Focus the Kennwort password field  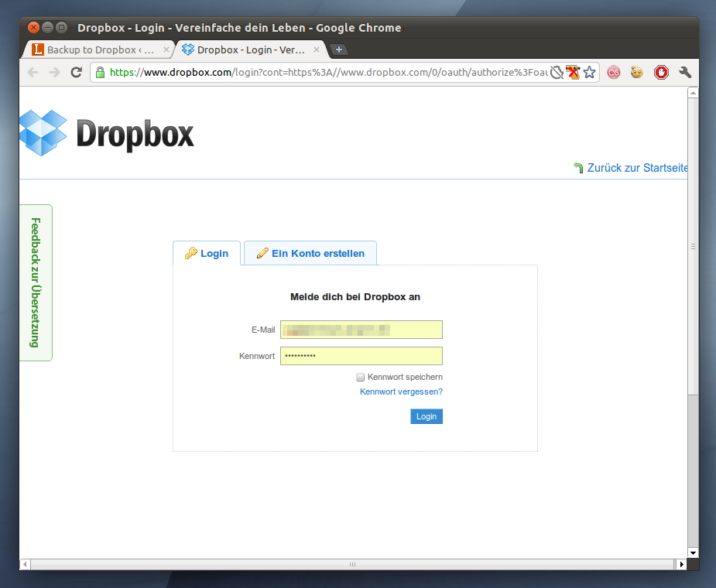(x=361, y=356)
